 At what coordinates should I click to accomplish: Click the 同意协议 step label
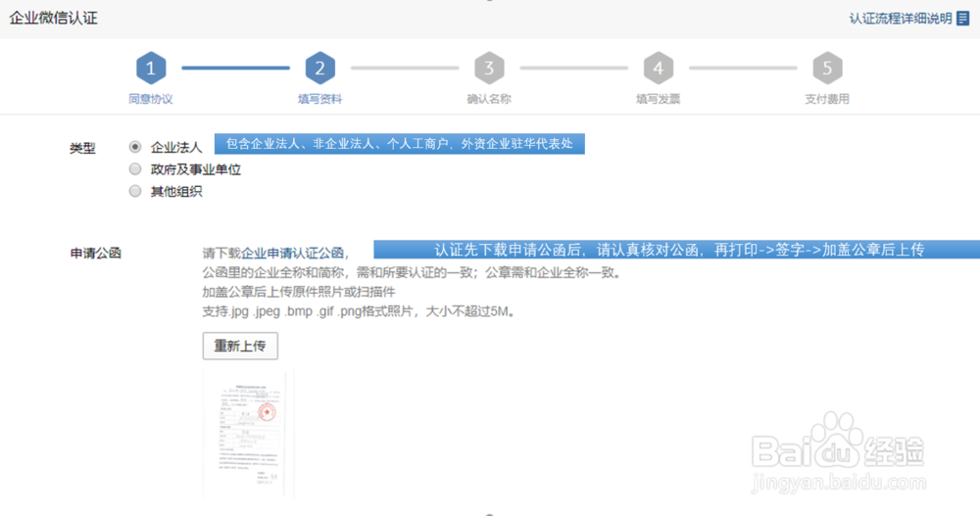(x=151, y=99)
